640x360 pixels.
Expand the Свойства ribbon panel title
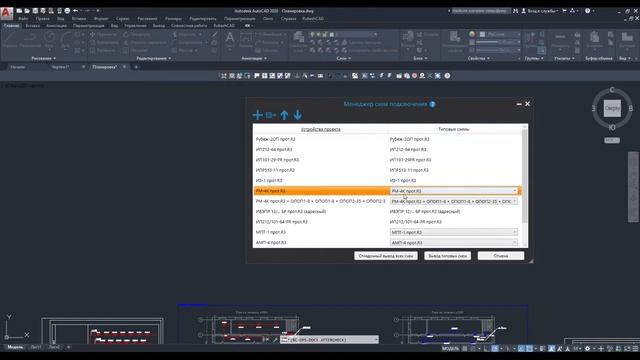click(478, 58)
